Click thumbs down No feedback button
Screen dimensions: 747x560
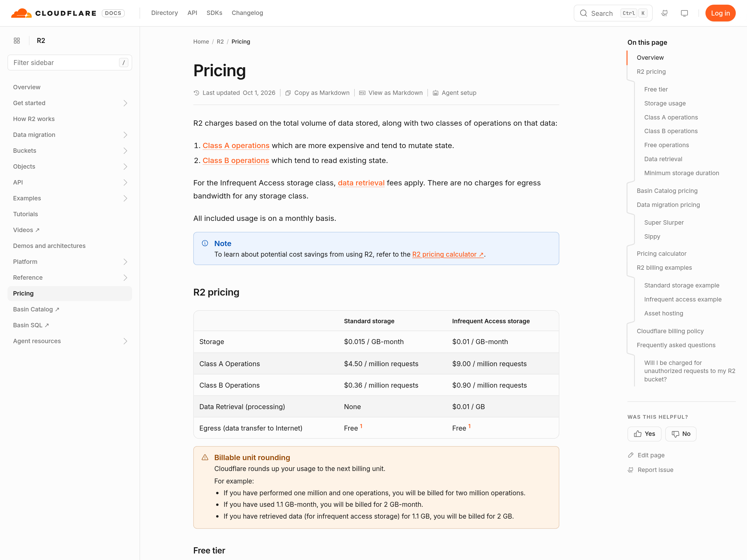tap(681, 434)
